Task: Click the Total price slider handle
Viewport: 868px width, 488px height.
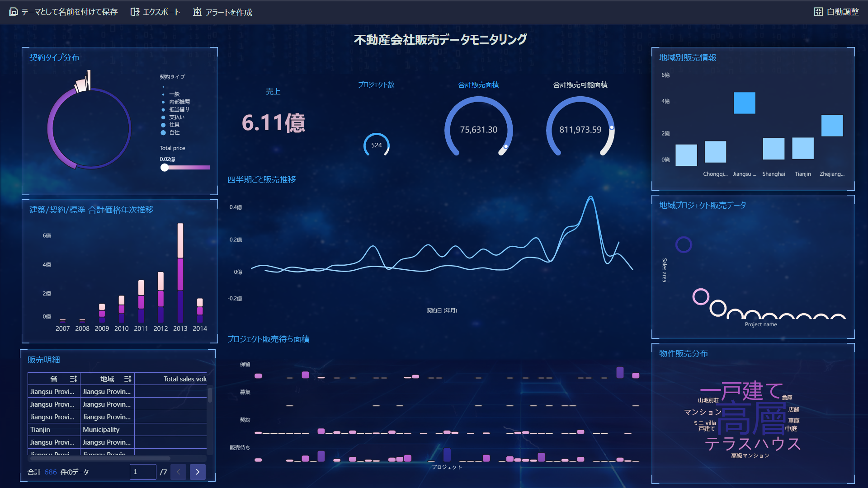Action: point(165,168)
